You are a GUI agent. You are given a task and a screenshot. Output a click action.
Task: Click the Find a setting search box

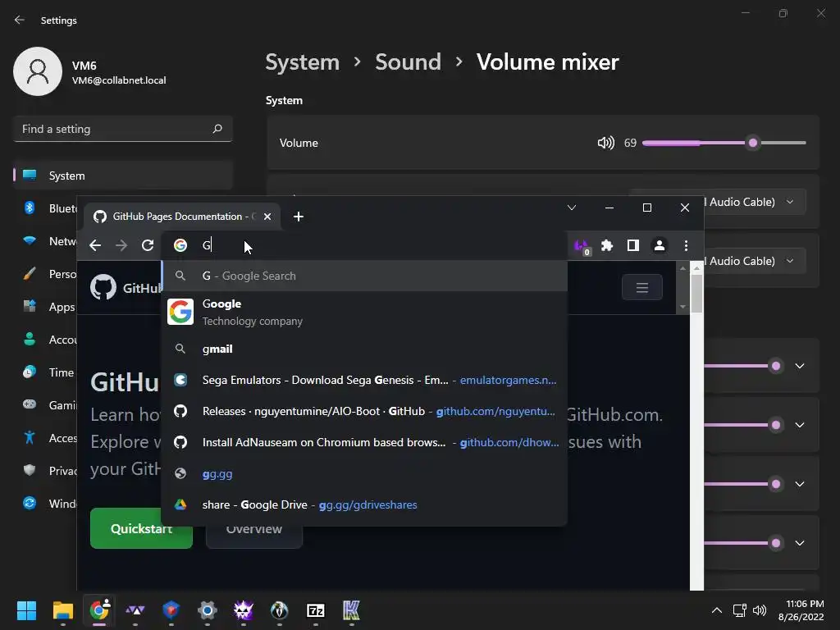(123, 129)
